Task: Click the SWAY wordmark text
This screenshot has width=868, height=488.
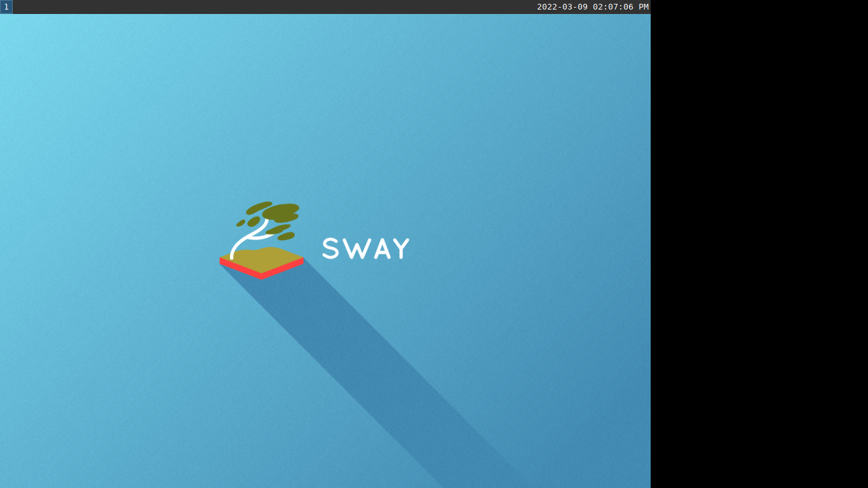Action: coord(366,248)
